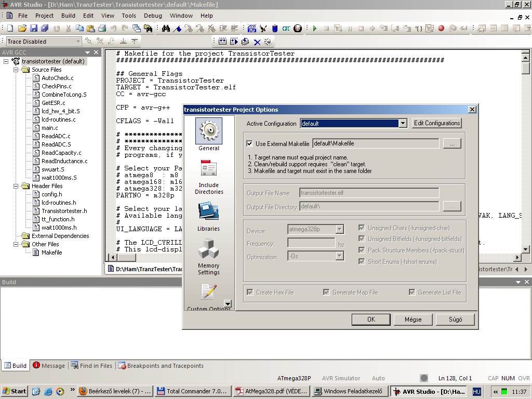
Task: Open the Memory Settings page
Action: [x=208, y=257]
